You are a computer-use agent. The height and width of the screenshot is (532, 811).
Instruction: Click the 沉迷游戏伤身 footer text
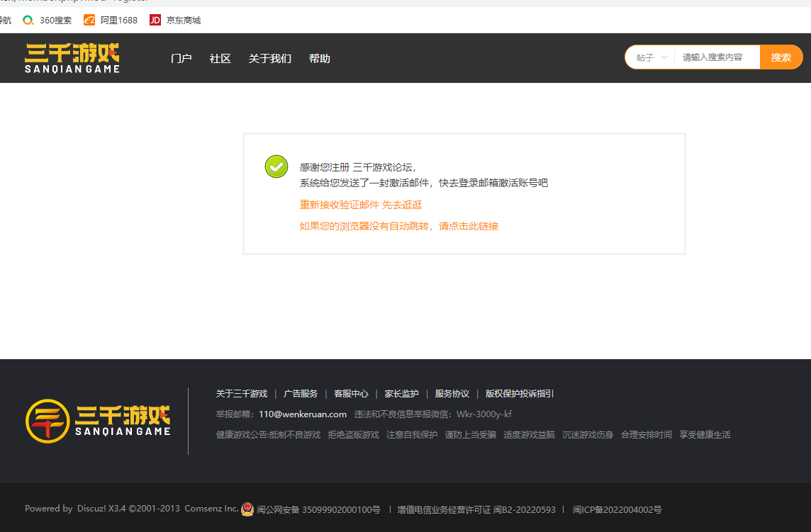[x=588, y=435]
